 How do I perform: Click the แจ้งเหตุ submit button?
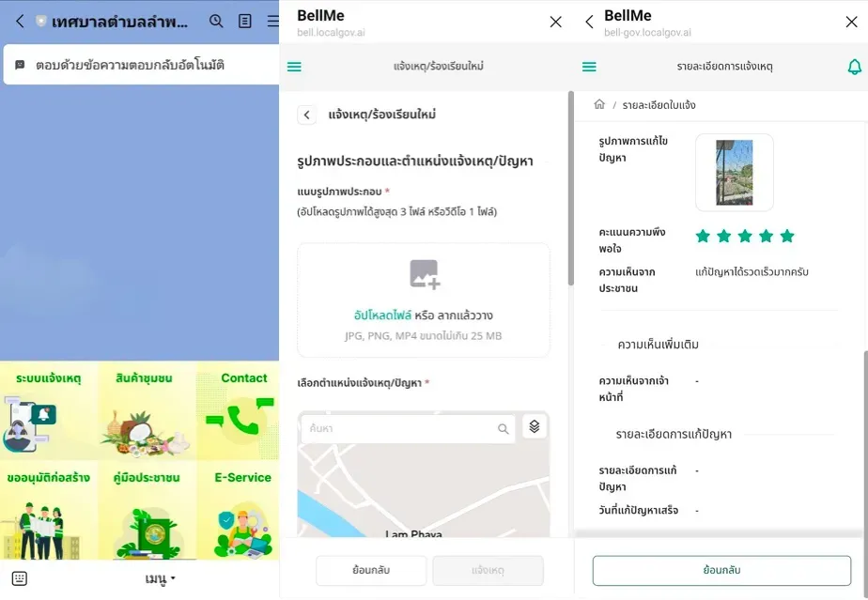pyautogui.click(x=488, y=570)
